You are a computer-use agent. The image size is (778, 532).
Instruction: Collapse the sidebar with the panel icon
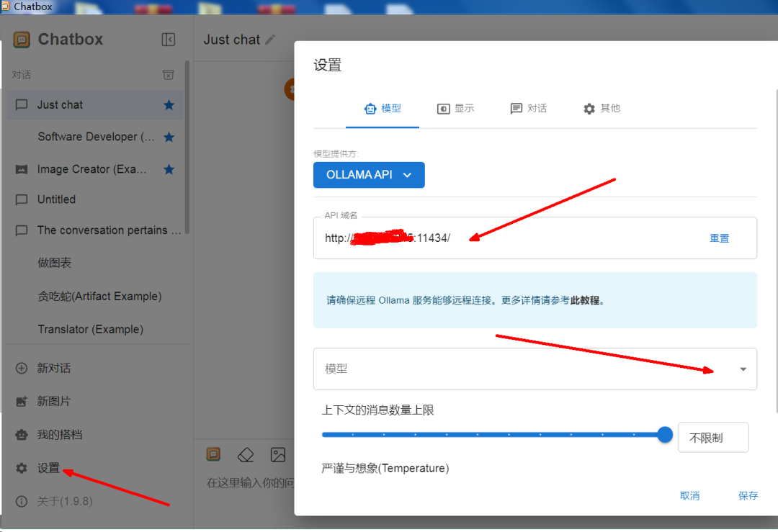168,40
